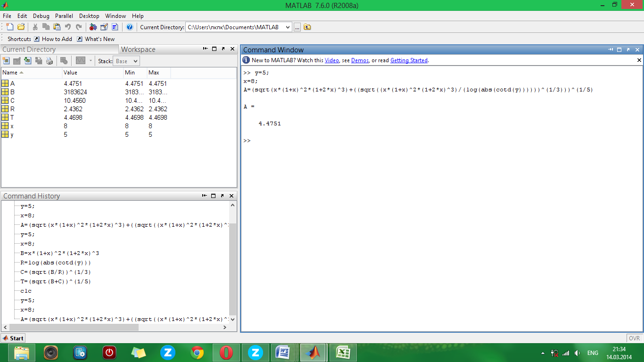Click Print icon in Workspace toolbar
This screenshot has width=644, height=362.
point(50,61)
